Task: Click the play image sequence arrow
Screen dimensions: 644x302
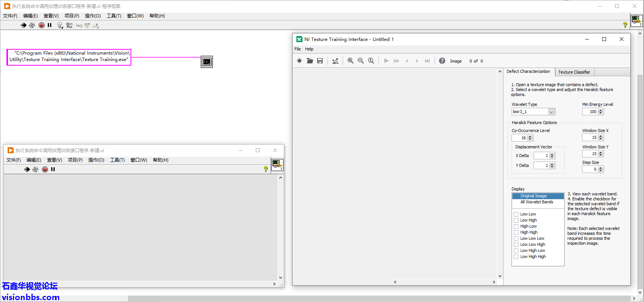Action: coord(386,61)
